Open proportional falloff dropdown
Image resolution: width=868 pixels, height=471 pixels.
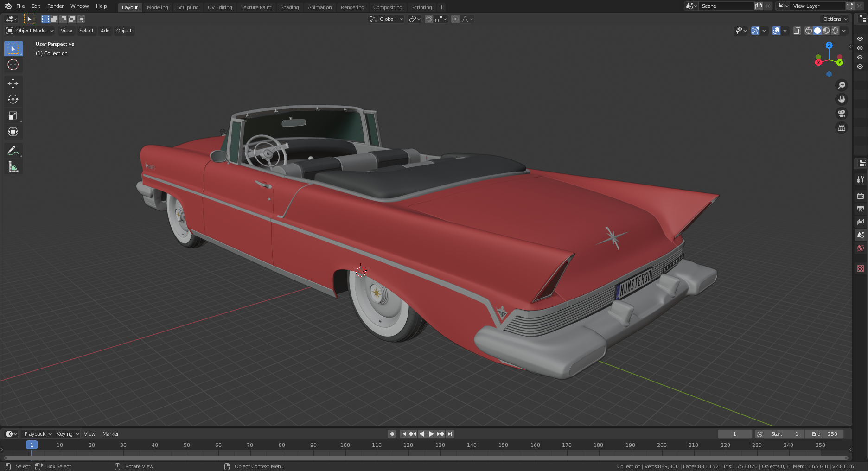click(467, 19)
